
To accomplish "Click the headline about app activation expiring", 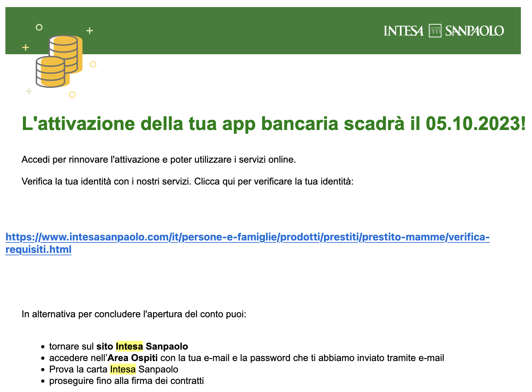I will (x=273, y=124).
